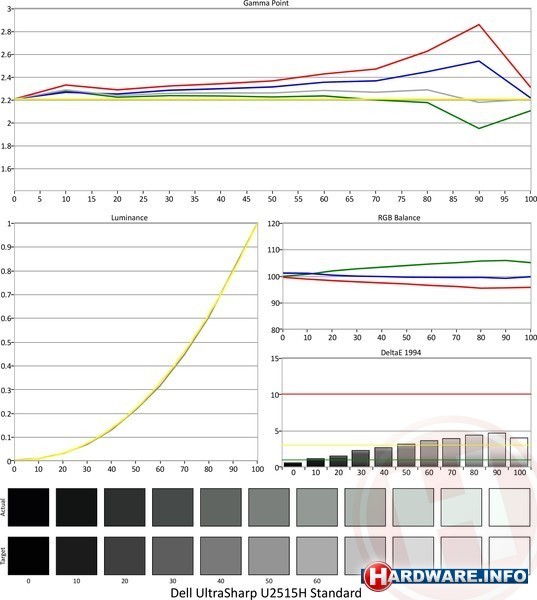Image resolution: width=537 pixels, height=600 pixels.
Task: Click the 0.1 label on Luminance axis
Action: coord(7,437)
